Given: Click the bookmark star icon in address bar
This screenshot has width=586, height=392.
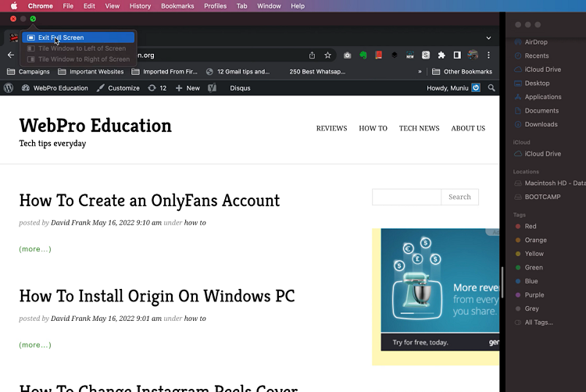Looking at the screenshot, I should [327, 55].
